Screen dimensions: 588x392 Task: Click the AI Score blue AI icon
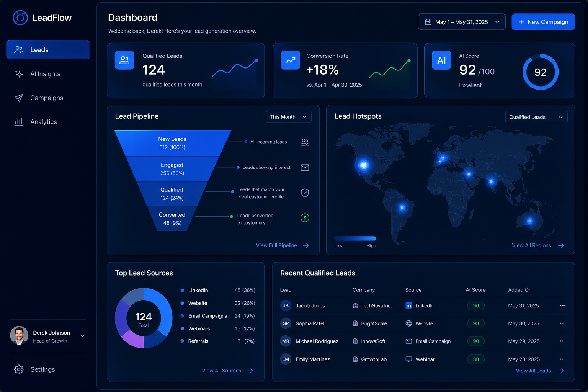click(441, 60)
